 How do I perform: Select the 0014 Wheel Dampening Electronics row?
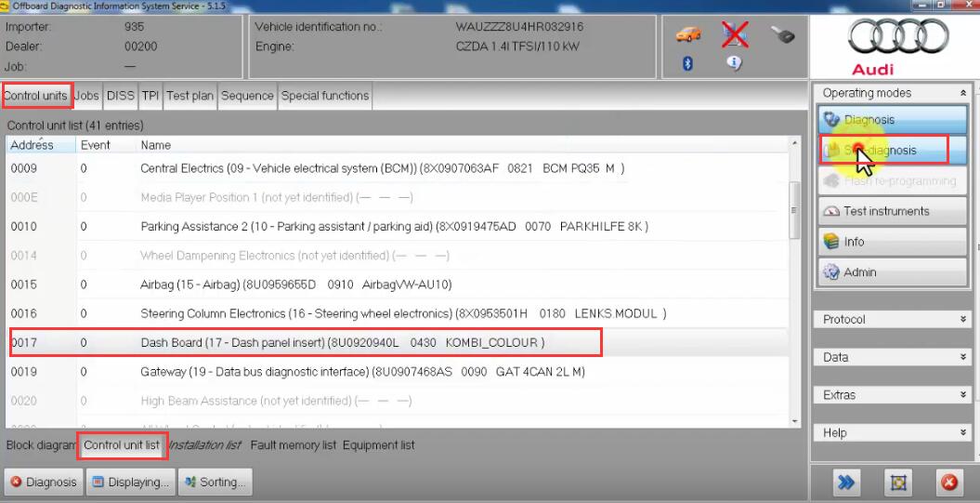point(398,256)
